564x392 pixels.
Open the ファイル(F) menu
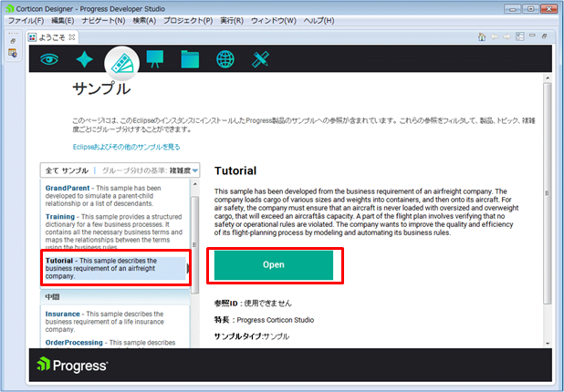pos(26,21)
